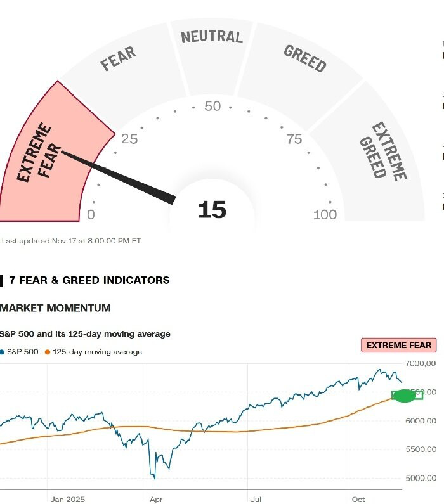Select the Fear gauge segment

[x=121, y=70]
